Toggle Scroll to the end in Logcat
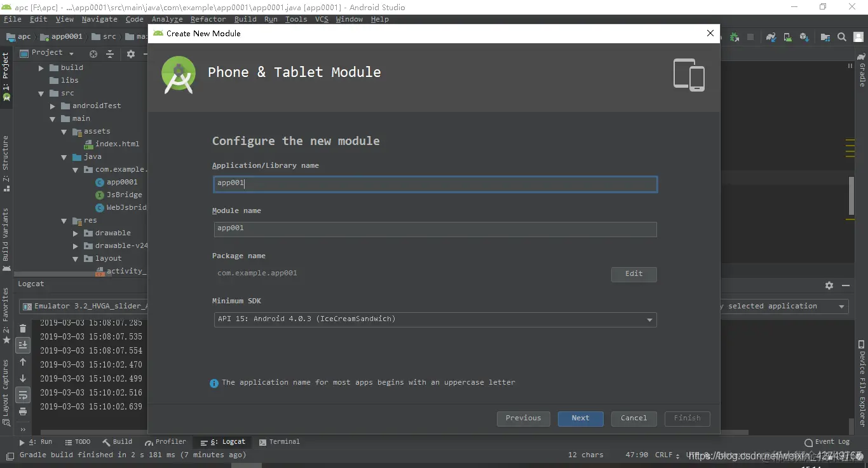The width and height of the screenshot is (868, 468). (x=23, y=345)
